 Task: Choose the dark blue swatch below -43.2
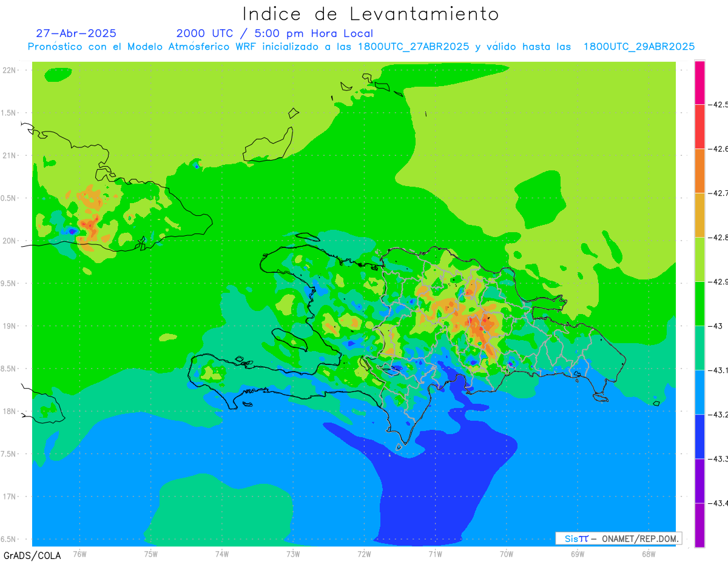(x=699, y=437)
